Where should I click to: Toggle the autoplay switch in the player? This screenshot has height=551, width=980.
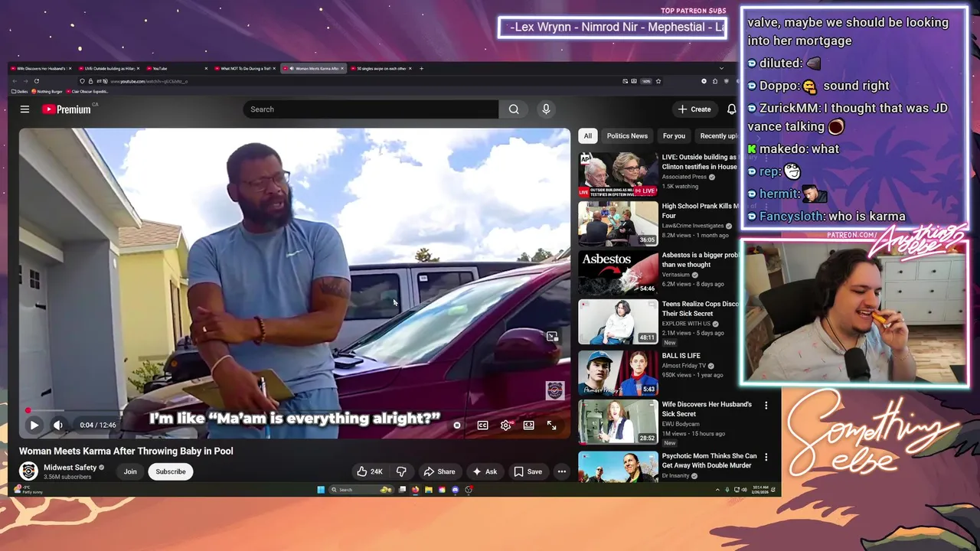(457, 425)
